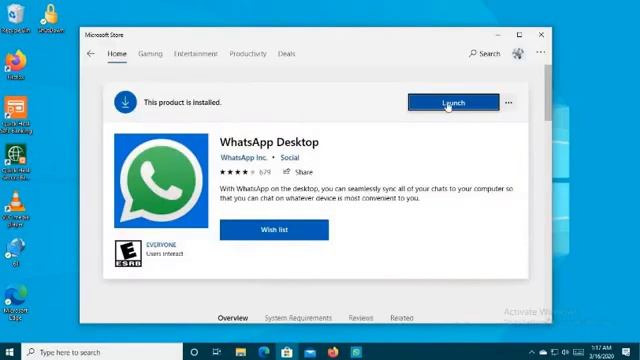
Task: Select the VLC media player desktop shortcut
Action: click(x=16, y=209)
